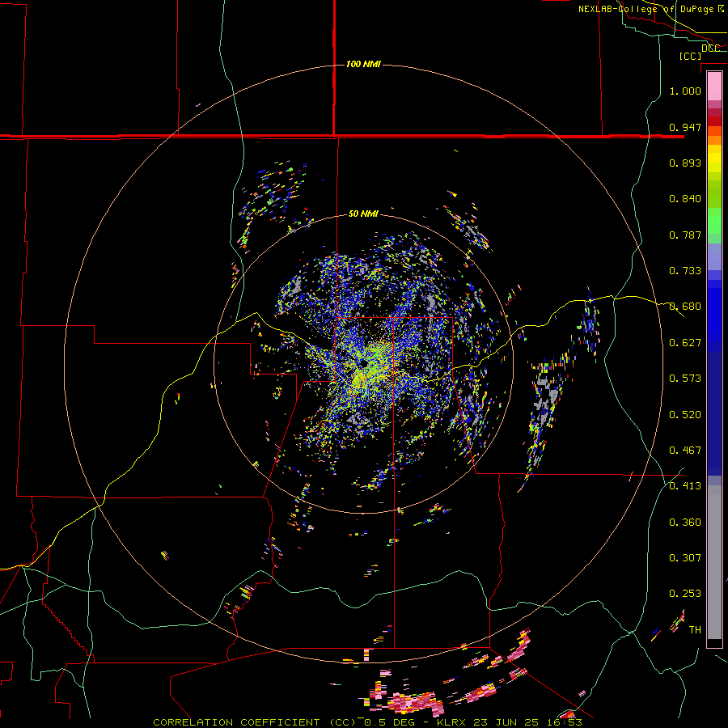
Task: Select the 0.467 scale value
Action: point(685,451)
